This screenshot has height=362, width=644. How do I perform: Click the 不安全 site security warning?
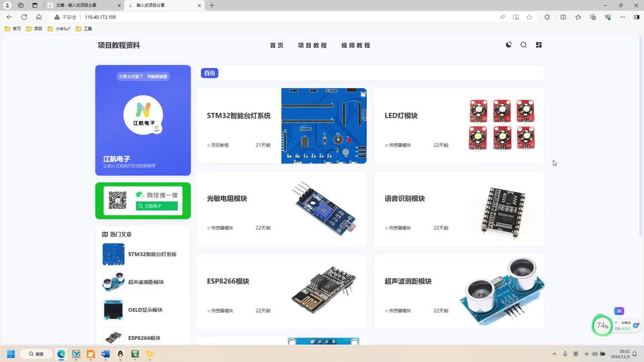[x=65, y=17]
